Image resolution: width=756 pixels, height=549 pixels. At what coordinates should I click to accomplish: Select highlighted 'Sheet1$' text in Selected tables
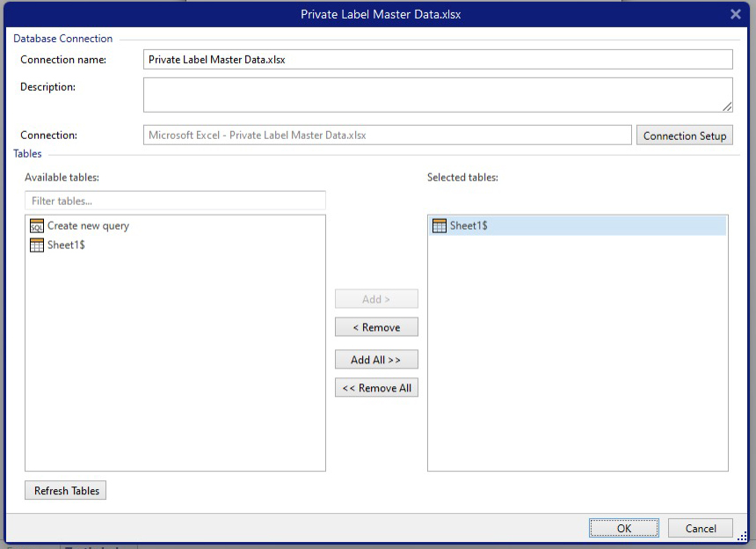tap(469, 225)
